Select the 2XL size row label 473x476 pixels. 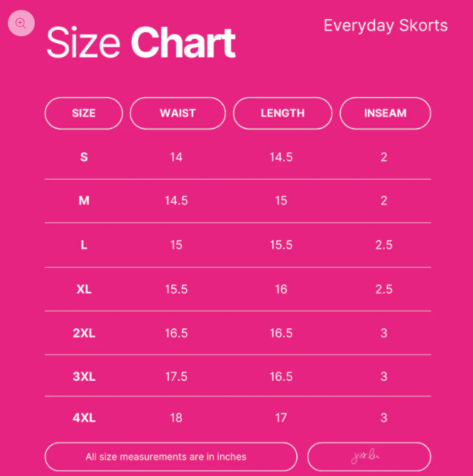84,332
